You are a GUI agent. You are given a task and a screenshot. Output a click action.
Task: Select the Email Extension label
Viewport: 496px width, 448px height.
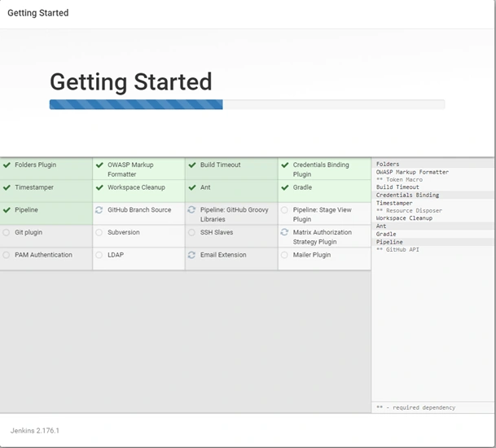pyautogui.click(x=223, y=255)
